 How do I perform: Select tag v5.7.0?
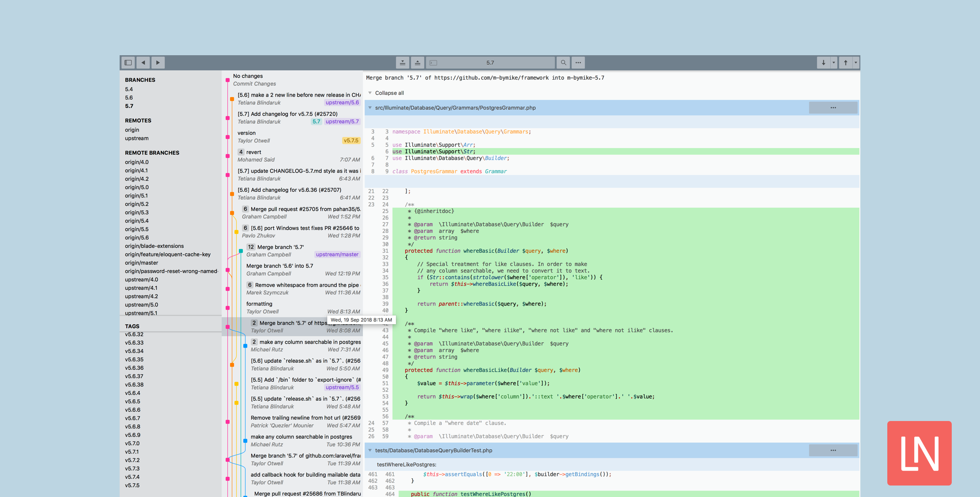point(132,444)
